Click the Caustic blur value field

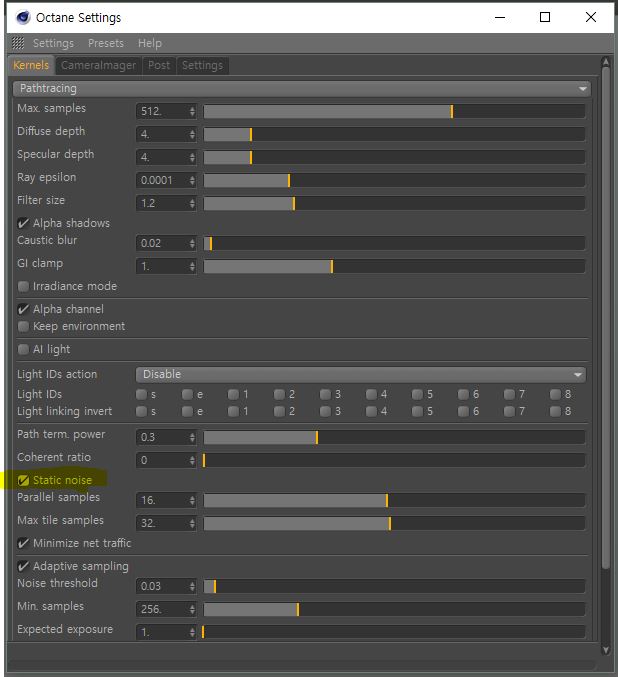(162, 243)
